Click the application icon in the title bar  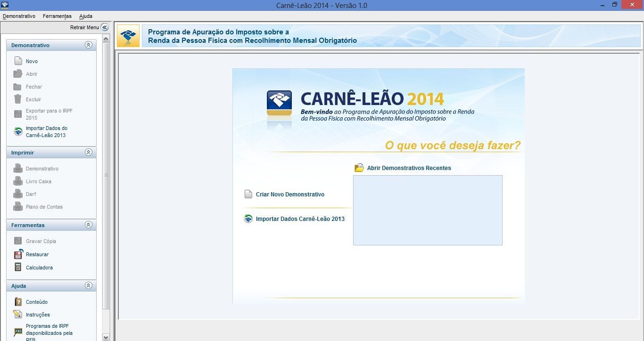coord(5,5)
